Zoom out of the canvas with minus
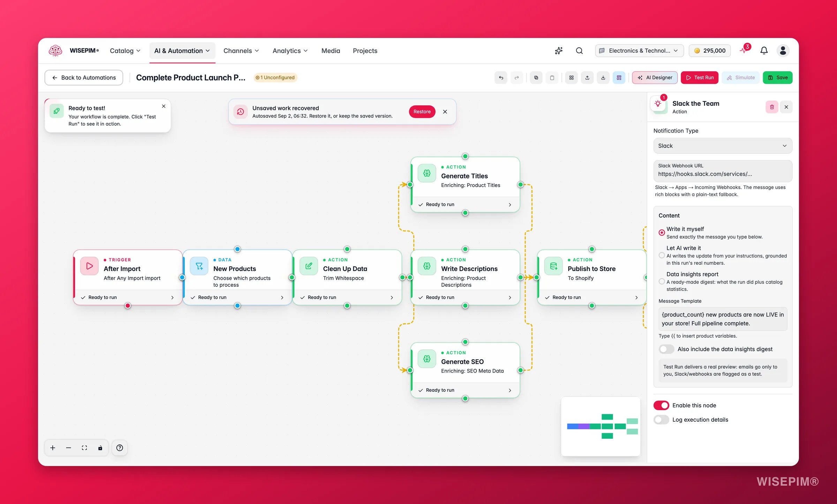This screenshot has width=837, height=504. pyautogui.click(x=68, y=448)
